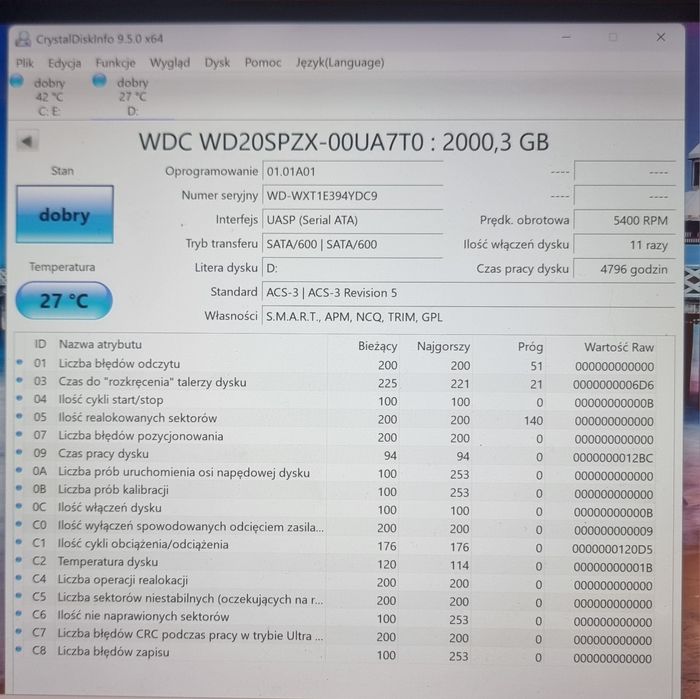
Task: Click the drive letter field D:
Action: (352, 268)
